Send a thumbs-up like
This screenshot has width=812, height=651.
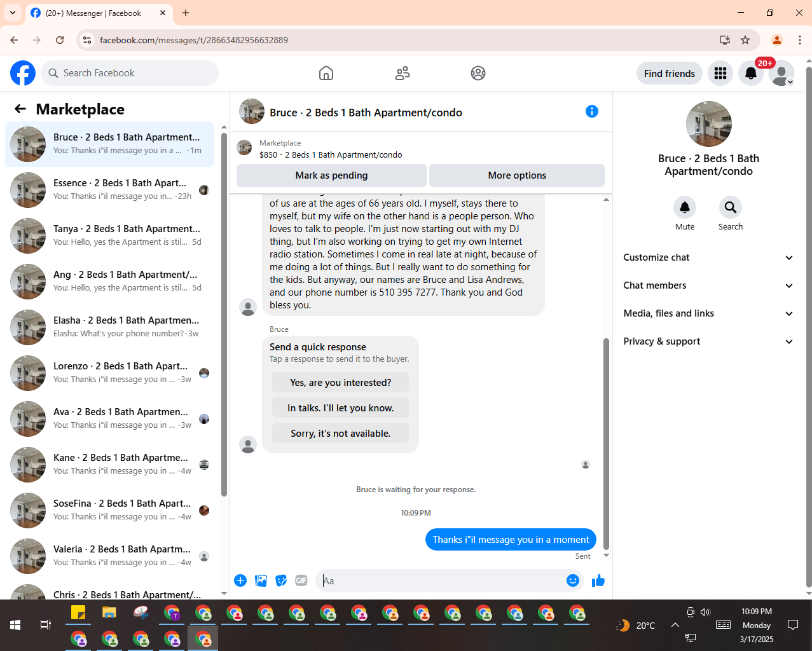(x=598, y=580)
